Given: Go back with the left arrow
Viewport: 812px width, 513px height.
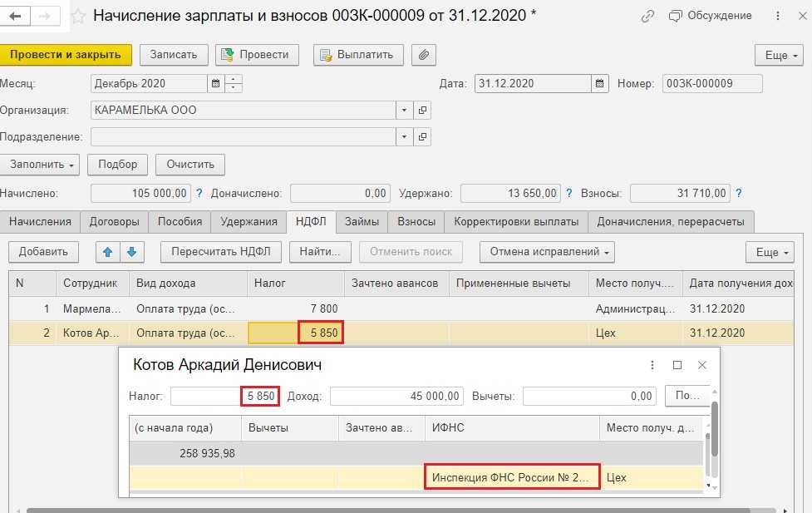Looking at the screenshot, I should point(16,16).
